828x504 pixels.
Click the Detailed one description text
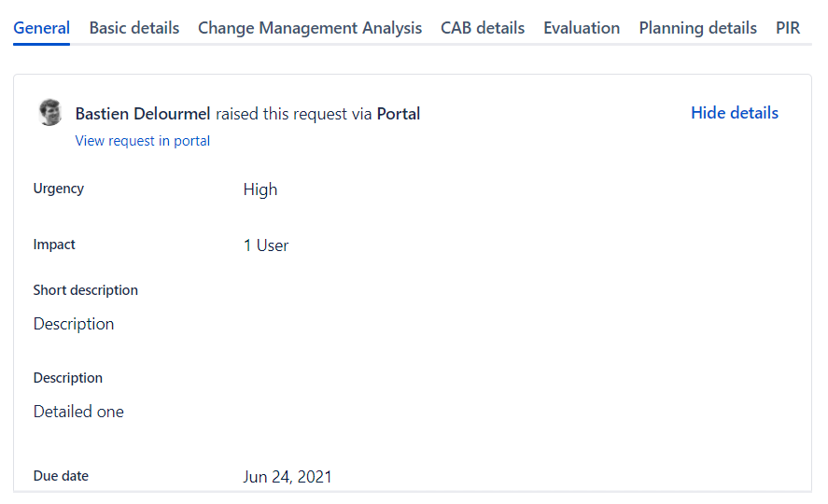click(78, 412)
